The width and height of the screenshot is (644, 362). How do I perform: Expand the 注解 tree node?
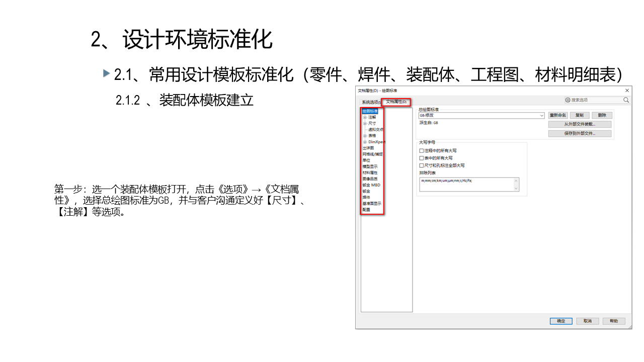(x=365, y=117)
